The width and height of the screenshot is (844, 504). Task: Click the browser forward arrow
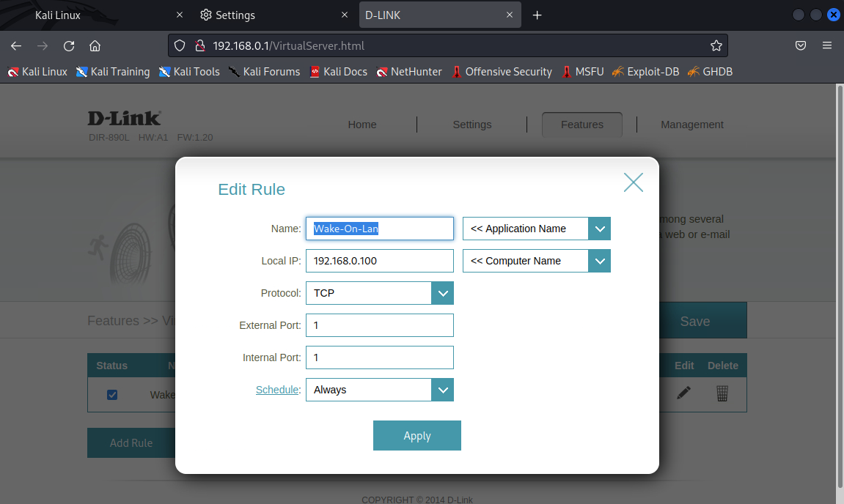43,45
